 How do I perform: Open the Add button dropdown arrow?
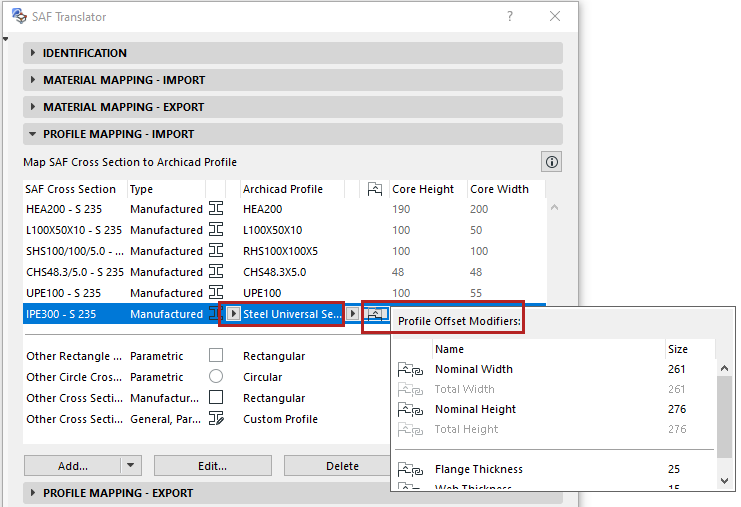[131, 466]
